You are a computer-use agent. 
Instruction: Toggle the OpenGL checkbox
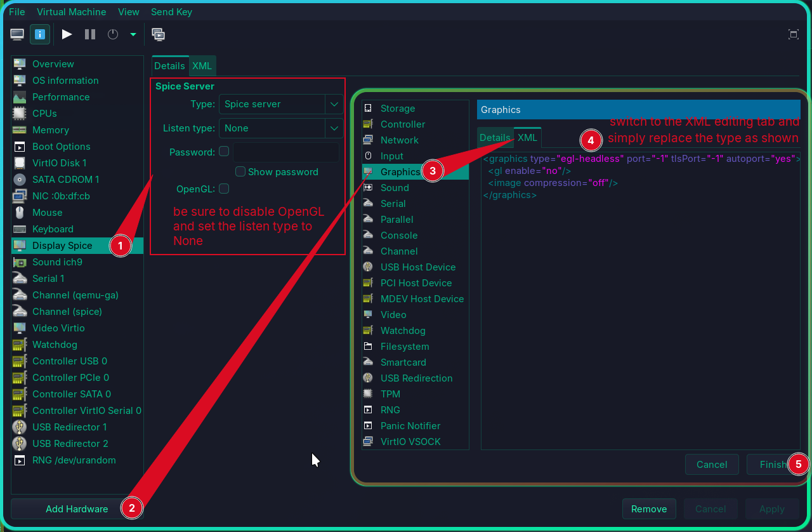(224, 189)
